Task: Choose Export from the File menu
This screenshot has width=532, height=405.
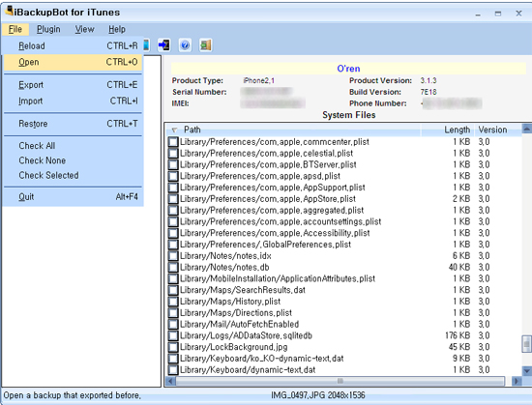Action: (73, 85)
